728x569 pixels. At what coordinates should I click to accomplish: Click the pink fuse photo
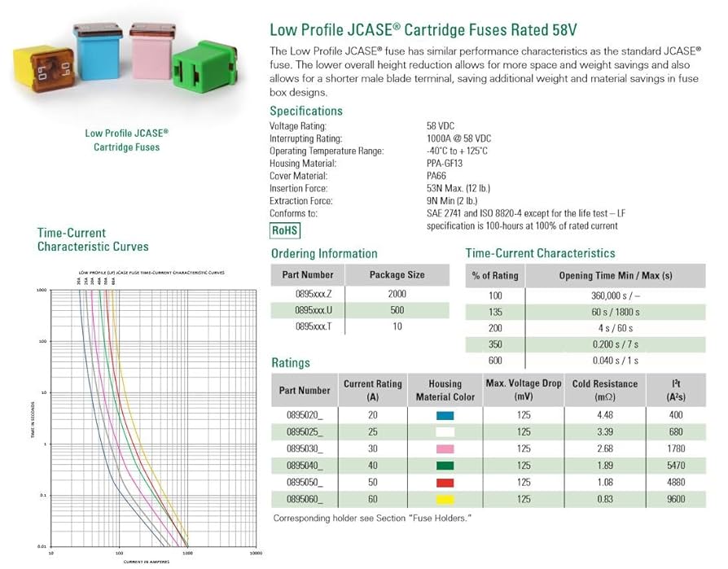pos(151,50)
